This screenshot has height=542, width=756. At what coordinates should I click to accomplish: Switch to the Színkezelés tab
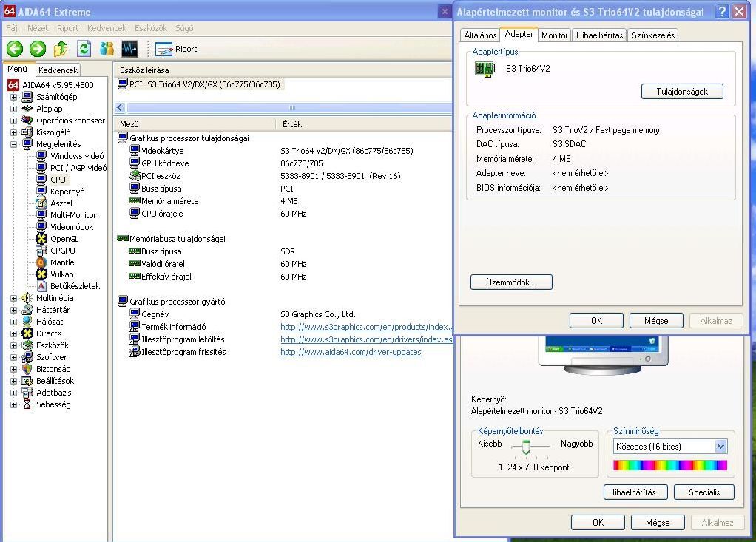coord(653,35)
